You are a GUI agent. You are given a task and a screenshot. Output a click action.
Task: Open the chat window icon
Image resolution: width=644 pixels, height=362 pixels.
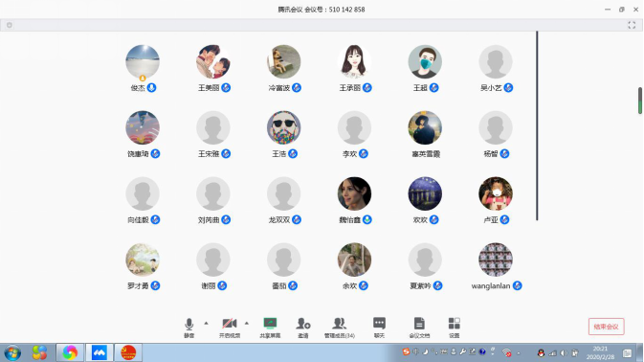click(x=379, y=328)
